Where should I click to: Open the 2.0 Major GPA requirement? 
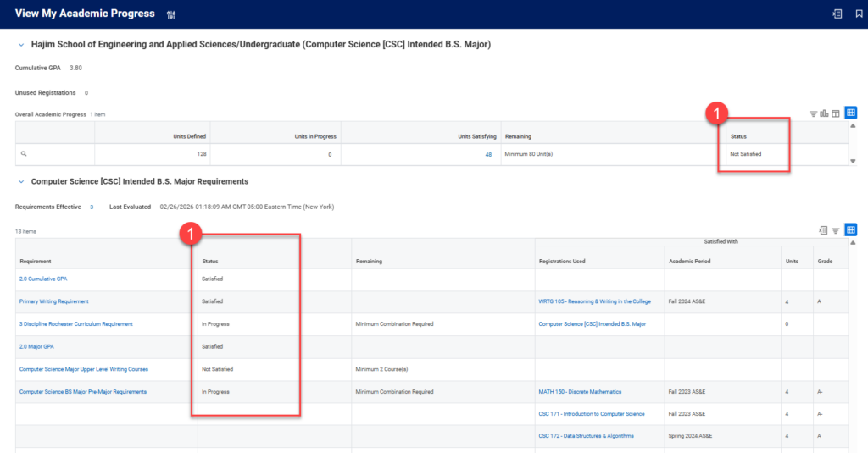click(x=36, y=347)
